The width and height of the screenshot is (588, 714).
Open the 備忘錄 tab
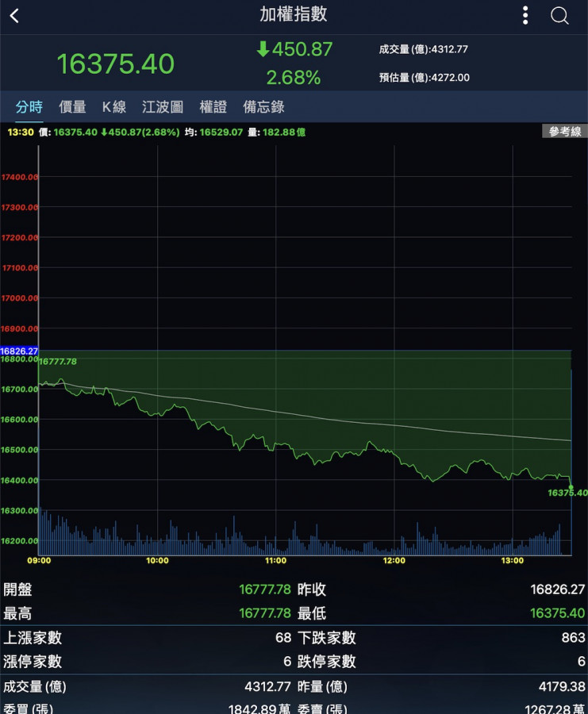click(x=263, y=106)
